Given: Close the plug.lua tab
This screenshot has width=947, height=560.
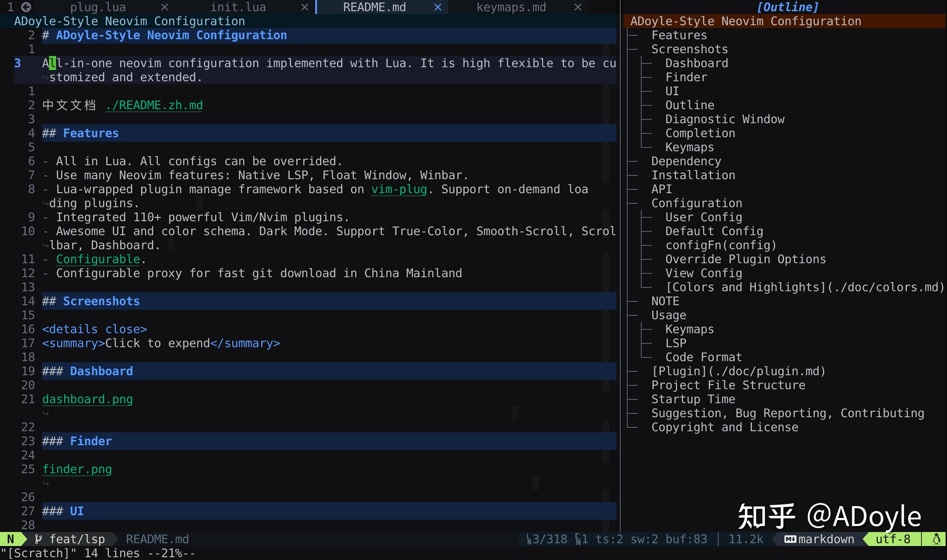Looking at the screenshot, I should point(164,7).
